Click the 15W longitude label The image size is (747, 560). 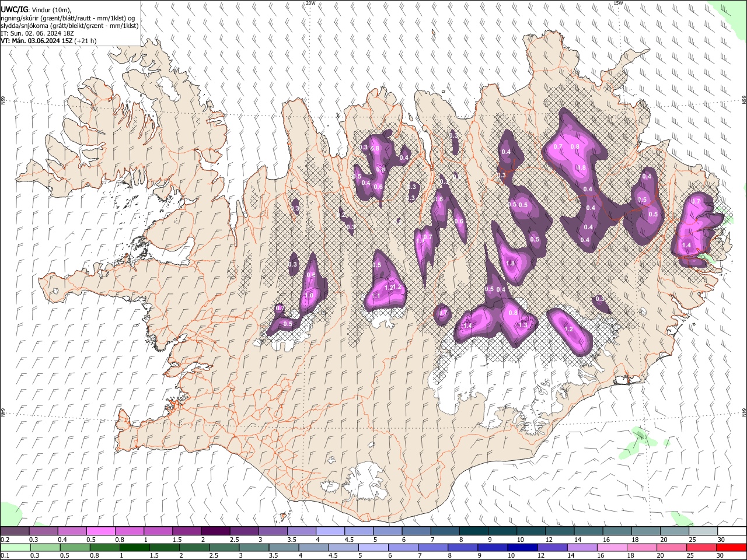click(618, 3)
